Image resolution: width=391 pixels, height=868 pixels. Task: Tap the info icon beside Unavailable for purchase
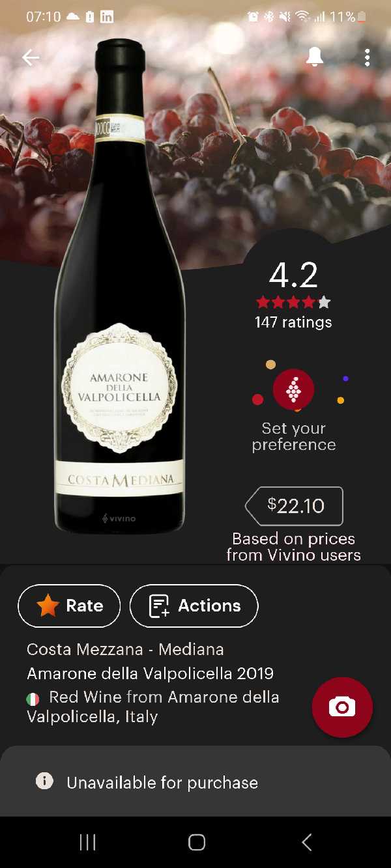[44, 781]
